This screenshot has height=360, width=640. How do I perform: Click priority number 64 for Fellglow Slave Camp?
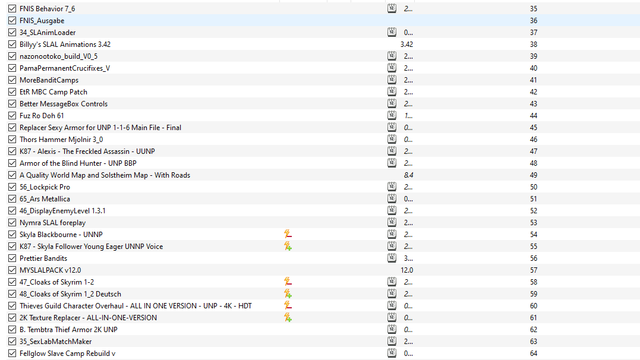[x=533, y=353]
